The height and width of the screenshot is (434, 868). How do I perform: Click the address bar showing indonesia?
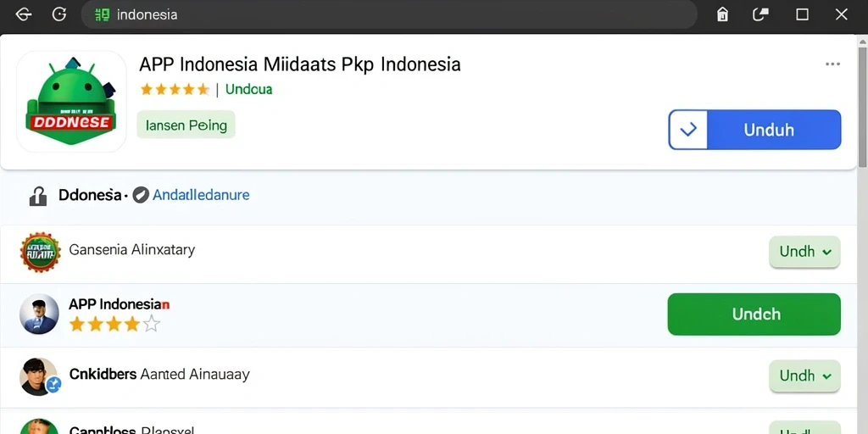[x=388, y=14]
